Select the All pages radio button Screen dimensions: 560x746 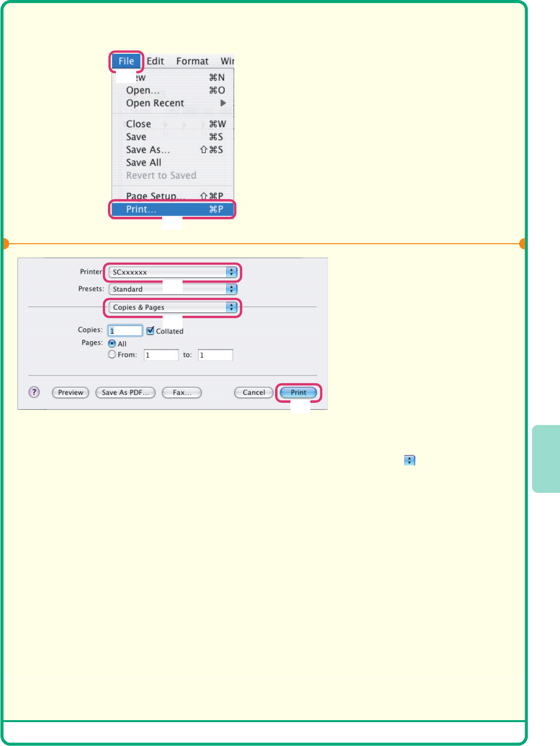click(x=112, y=344)
